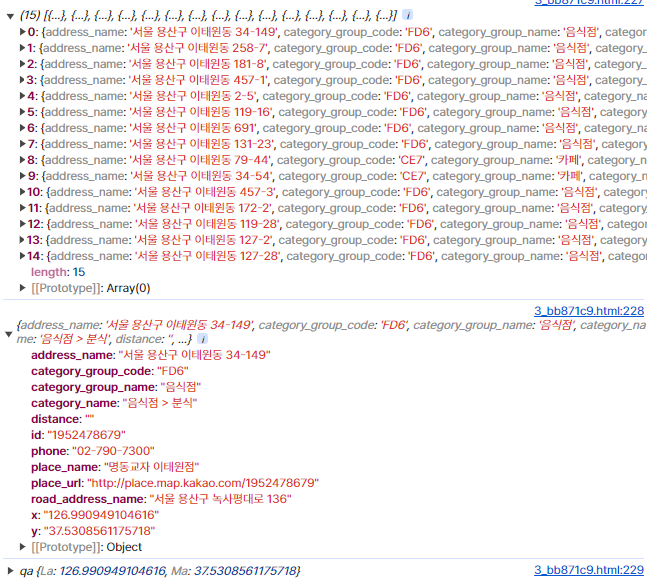
Task: Open source link 3_bb871c9.html:228
Action: click(589, 311)
